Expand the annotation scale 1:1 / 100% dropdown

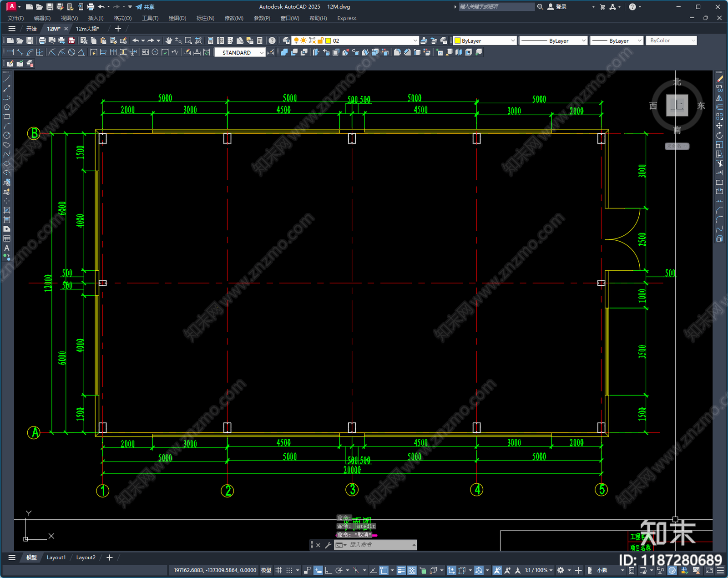point(539,570)
